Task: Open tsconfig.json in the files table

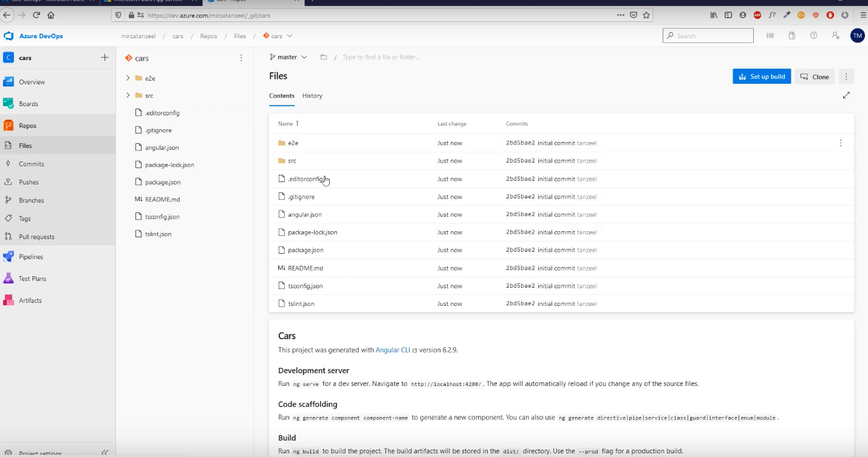Action: pyautogui.click(x=306, y=286)
